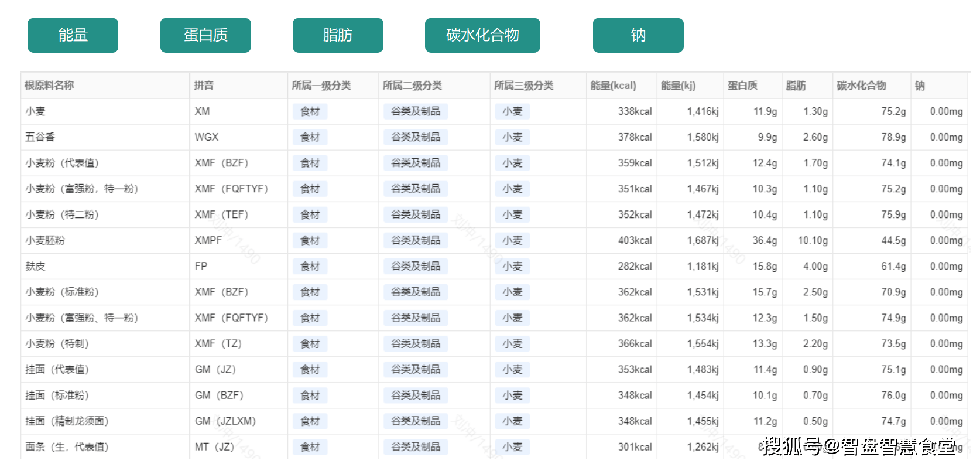The width and height of the screenshot is (980, 467).
Task: Click the 钠 button
Action: (638, 35)
